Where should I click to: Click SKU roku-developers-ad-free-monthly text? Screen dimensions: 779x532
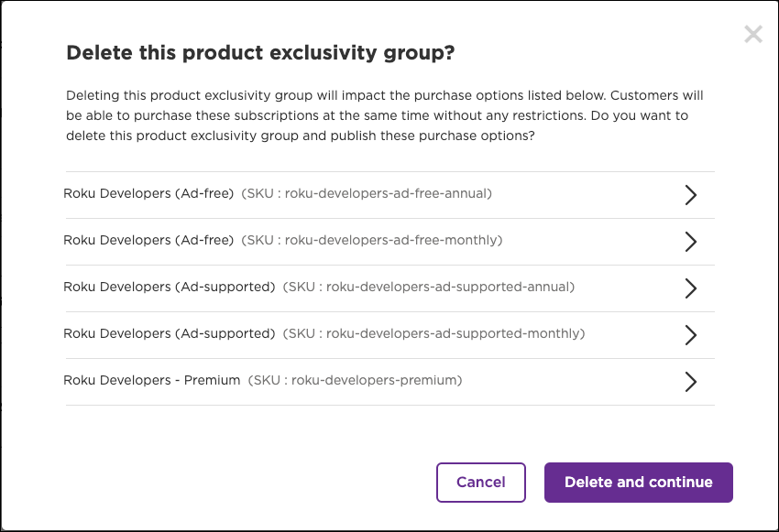(372, 240)
